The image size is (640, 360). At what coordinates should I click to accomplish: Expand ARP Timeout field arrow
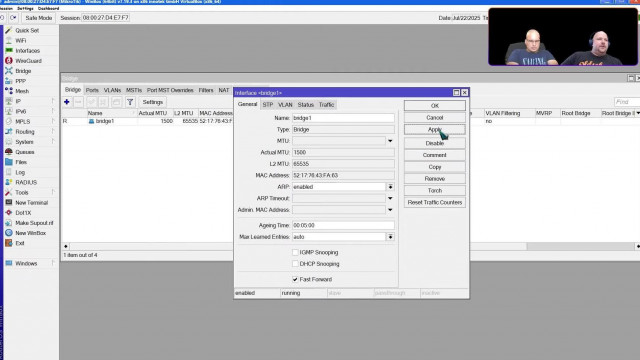click(390, 198)
